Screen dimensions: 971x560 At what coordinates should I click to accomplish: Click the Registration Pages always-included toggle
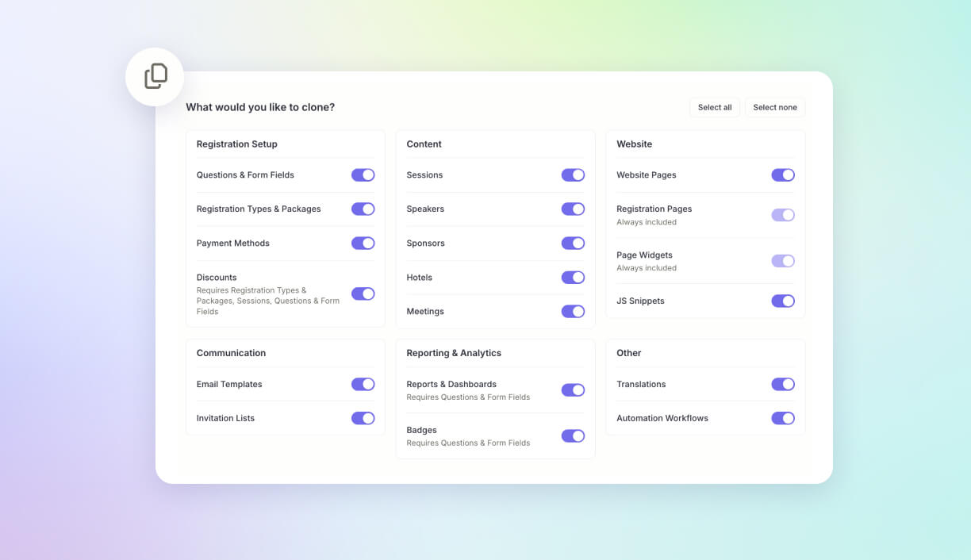(x=783, y=215)
